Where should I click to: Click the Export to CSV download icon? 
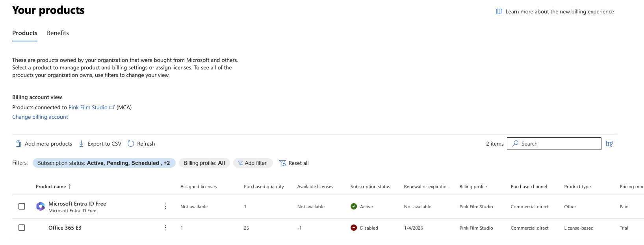point(81,144)
